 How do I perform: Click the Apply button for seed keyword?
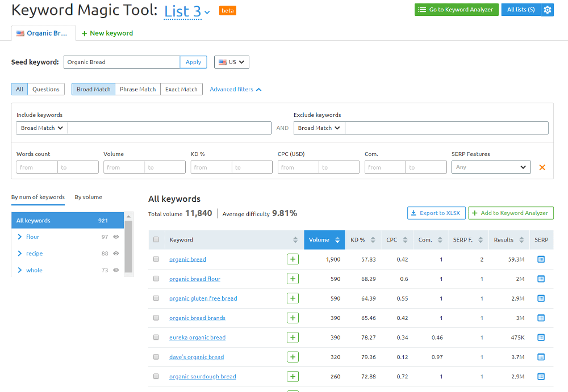point(193,62)
